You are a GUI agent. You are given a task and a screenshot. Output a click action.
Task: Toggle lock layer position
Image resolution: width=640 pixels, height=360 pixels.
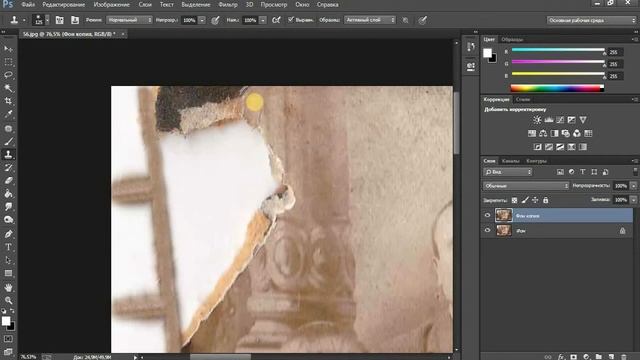(535, 200)
